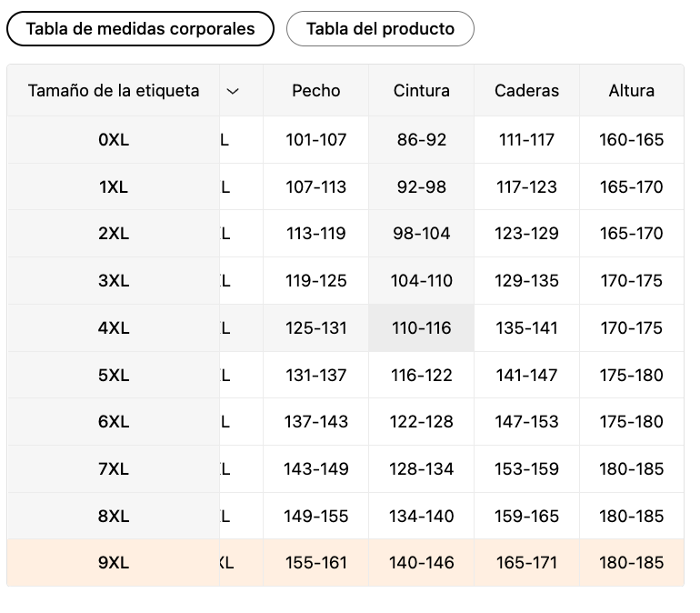Viewport: 700px width, 613px height.
Task: Open the Tabla del producto tab
Action: pos(380,29)
